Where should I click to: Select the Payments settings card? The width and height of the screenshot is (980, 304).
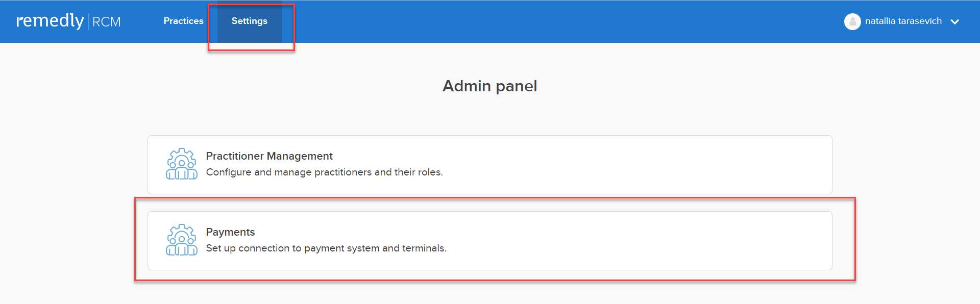pyautogui.click(x=490, y=241)
